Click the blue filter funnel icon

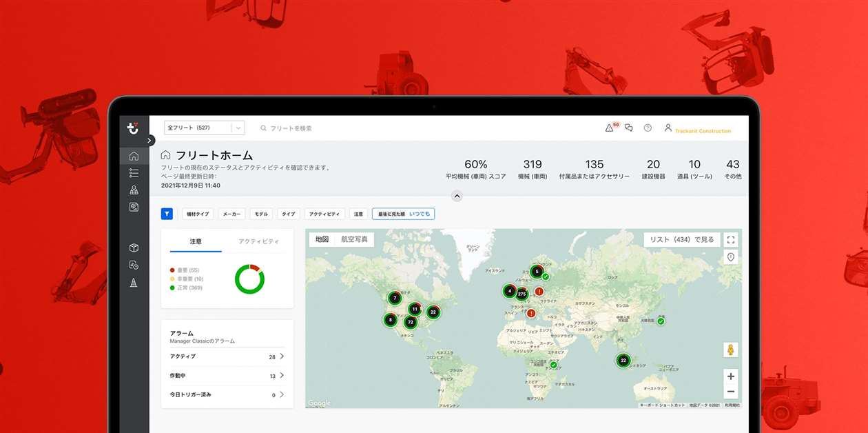coord(167,214)
